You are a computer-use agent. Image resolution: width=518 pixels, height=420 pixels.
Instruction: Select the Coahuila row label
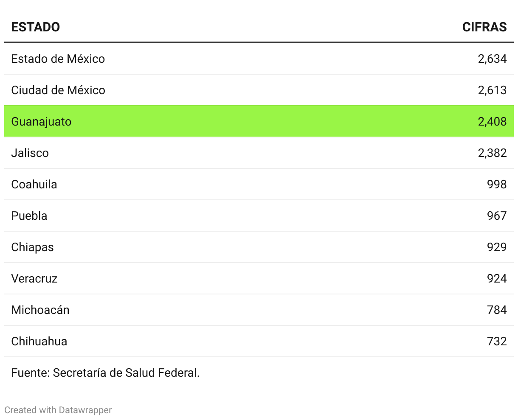34,184
